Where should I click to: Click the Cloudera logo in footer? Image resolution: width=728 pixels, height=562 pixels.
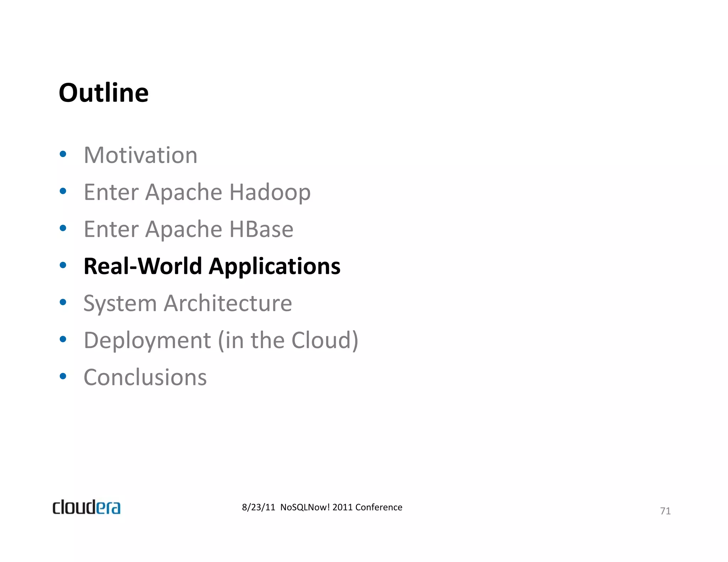(86, 507)
